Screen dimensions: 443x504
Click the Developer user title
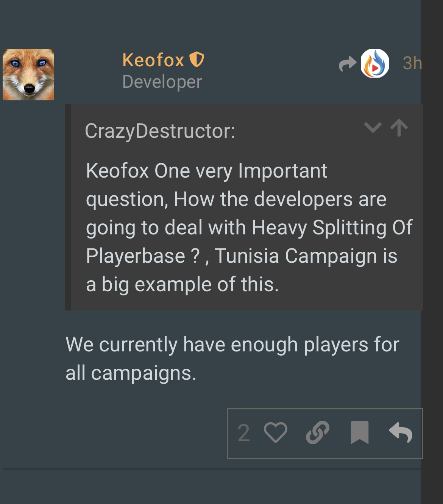(162, 82)
